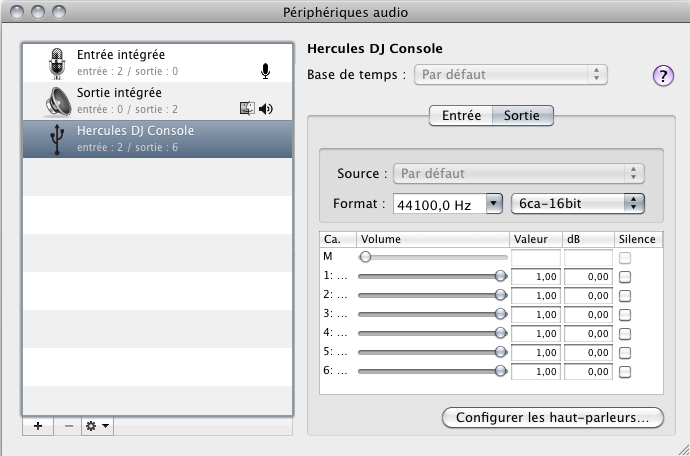Click the USB icon of Hercules DJ Console
This screenshot has width=690, height=456.
[x=57, y=139]
